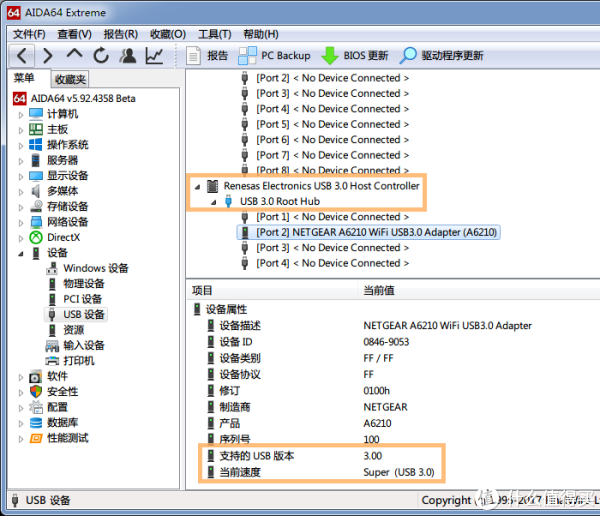Viewport: 600px width, 516px height.
Task: Click the 计算机 monitor icon
Action: (x=36, y=114)
